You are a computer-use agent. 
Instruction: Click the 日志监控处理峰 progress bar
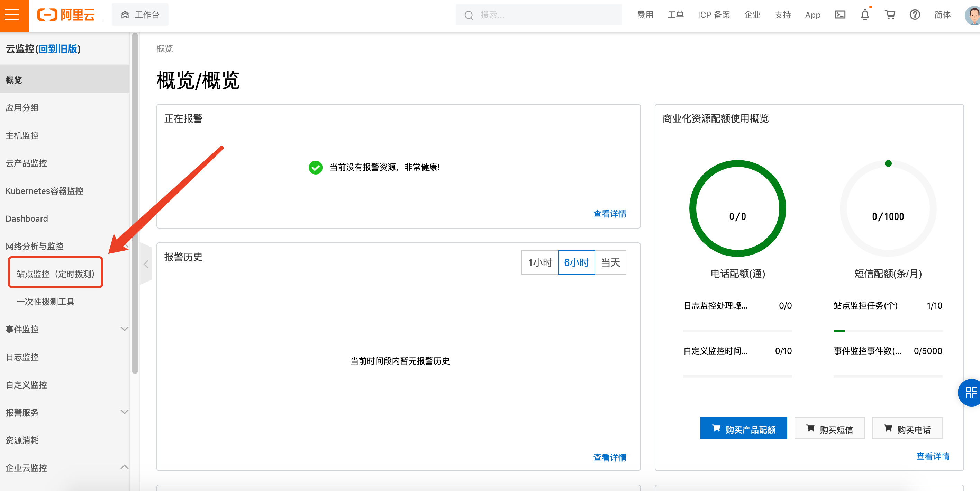pos(737,331)
